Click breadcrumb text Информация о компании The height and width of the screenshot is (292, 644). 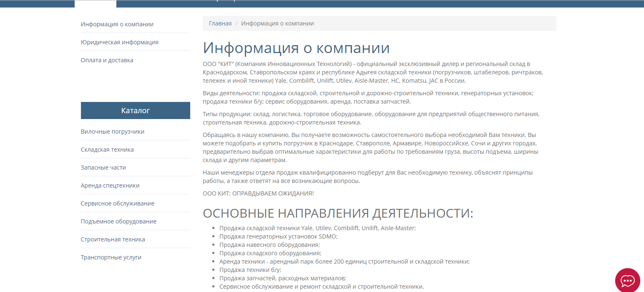tap(277, 23)
